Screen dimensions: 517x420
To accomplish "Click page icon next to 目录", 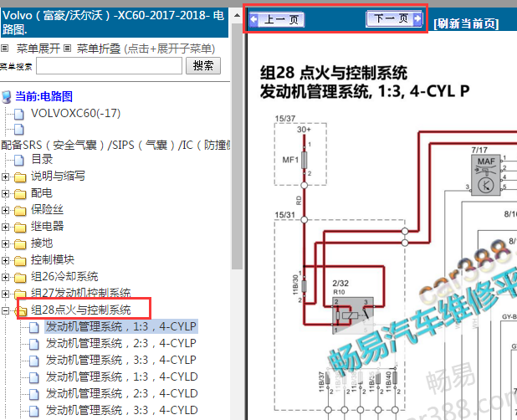I will click(x=19, y=161).
